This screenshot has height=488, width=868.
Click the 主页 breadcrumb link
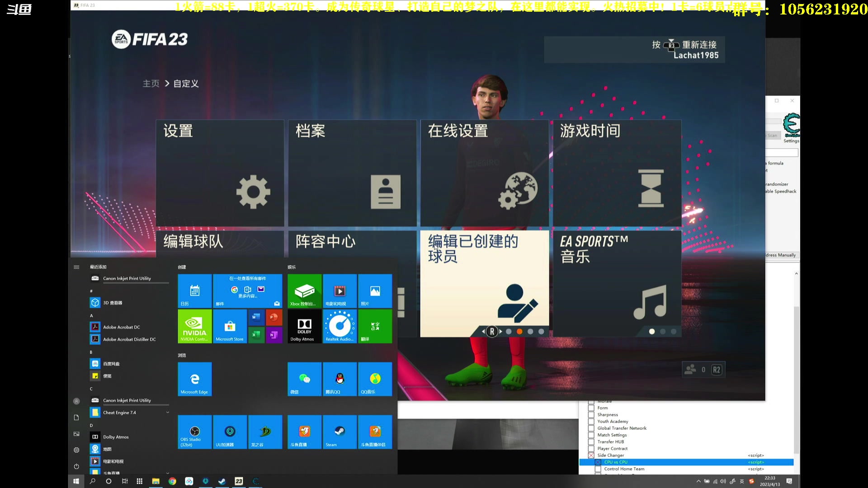[151, 84]
